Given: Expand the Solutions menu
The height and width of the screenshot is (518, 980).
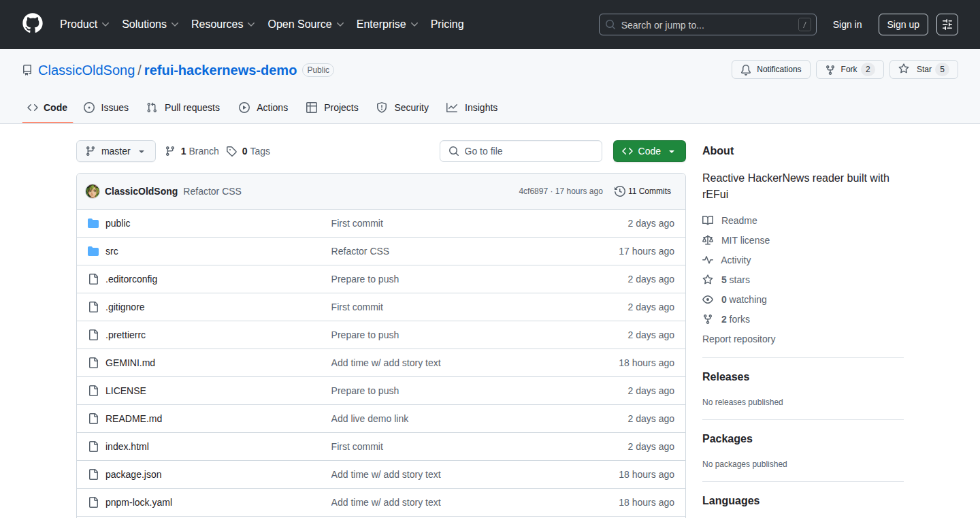Looking at the screenshot, I should point(150,24).
